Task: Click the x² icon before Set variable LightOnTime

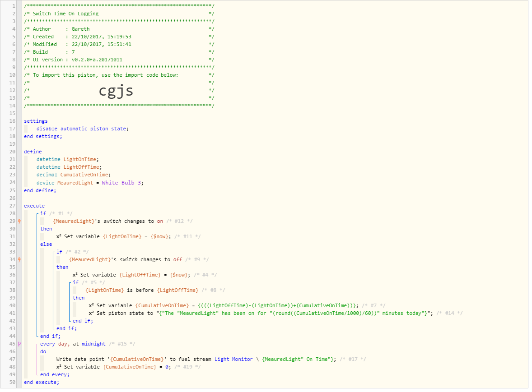Action: coord(59,236)
